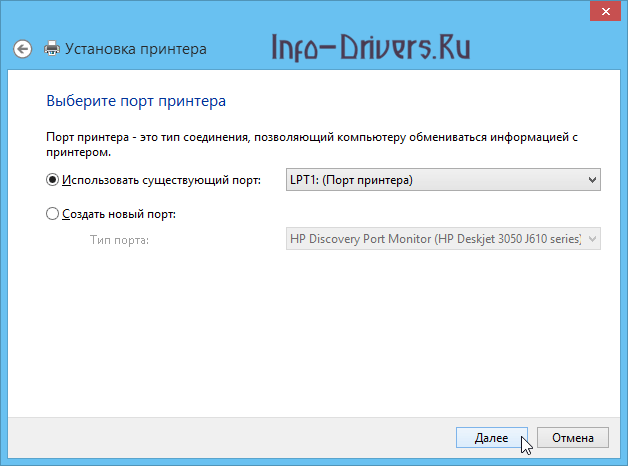
Task: Click the blank area left of "Далее"
Action: pyautogui.click(x=250, y=438)
